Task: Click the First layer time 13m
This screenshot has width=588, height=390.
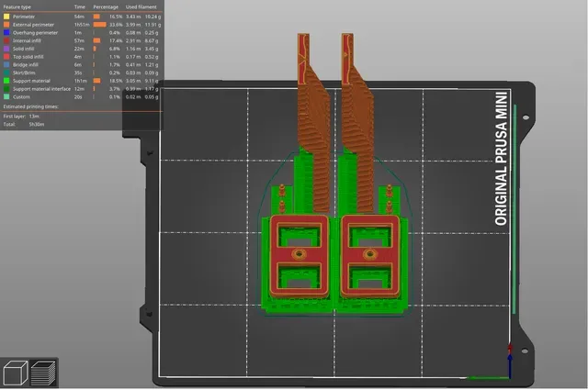Action: tap(34, 117)
